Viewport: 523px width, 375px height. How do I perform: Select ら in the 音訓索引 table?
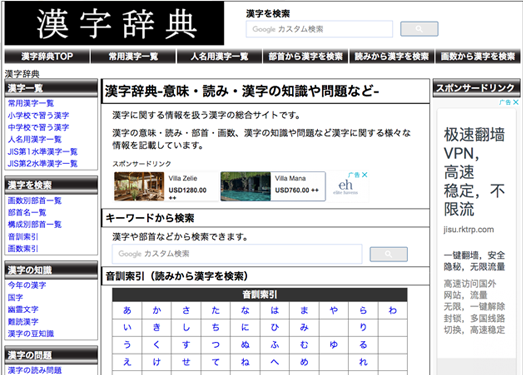point(363,311)
